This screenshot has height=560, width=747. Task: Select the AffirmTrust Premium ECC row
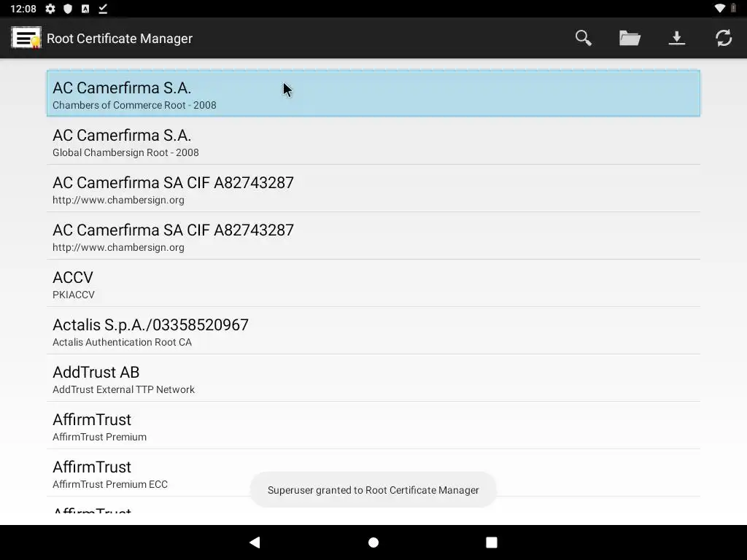(373, 472)
